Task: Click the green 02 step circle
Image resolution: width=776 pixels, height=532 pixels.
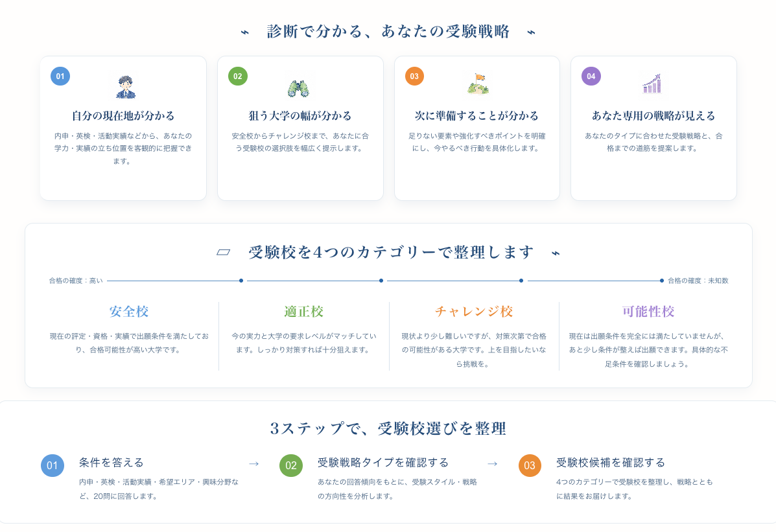Action: pos(291,466)
